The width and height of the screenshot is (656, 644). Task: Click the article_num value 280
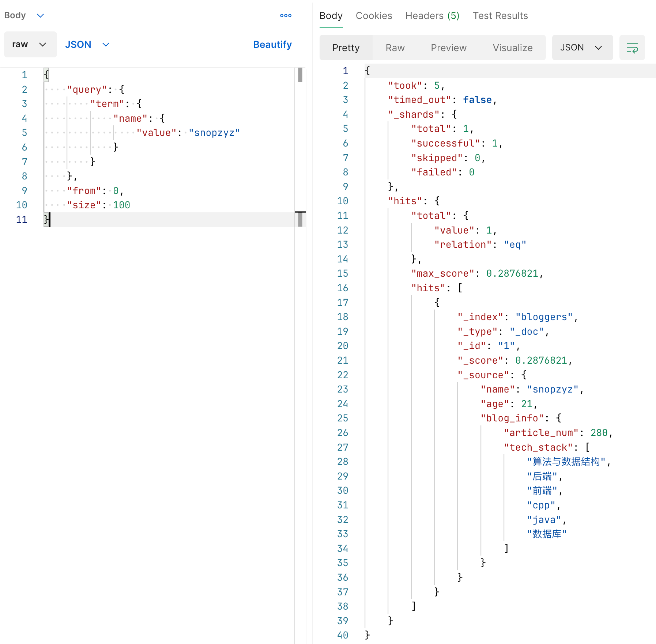[x=599, y=433]
